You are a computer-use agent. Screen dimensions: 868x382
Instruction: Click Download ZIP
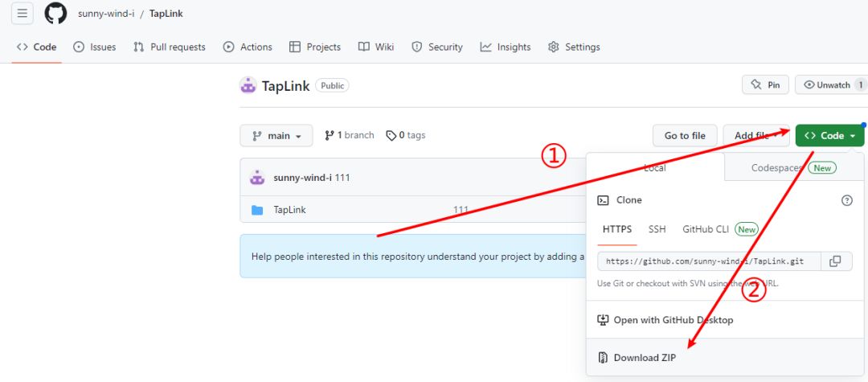tap(725, 358)
